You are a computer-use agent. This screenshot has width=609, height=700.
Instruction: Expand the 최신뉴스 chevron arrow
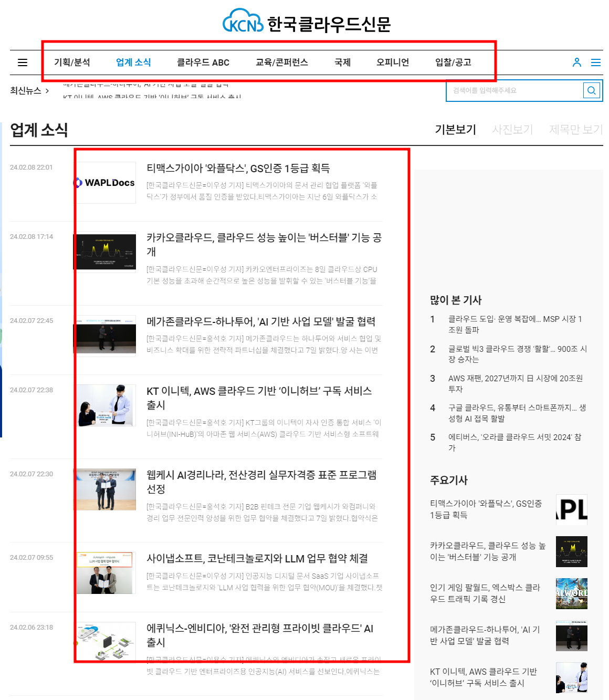[x=47, y=91]
